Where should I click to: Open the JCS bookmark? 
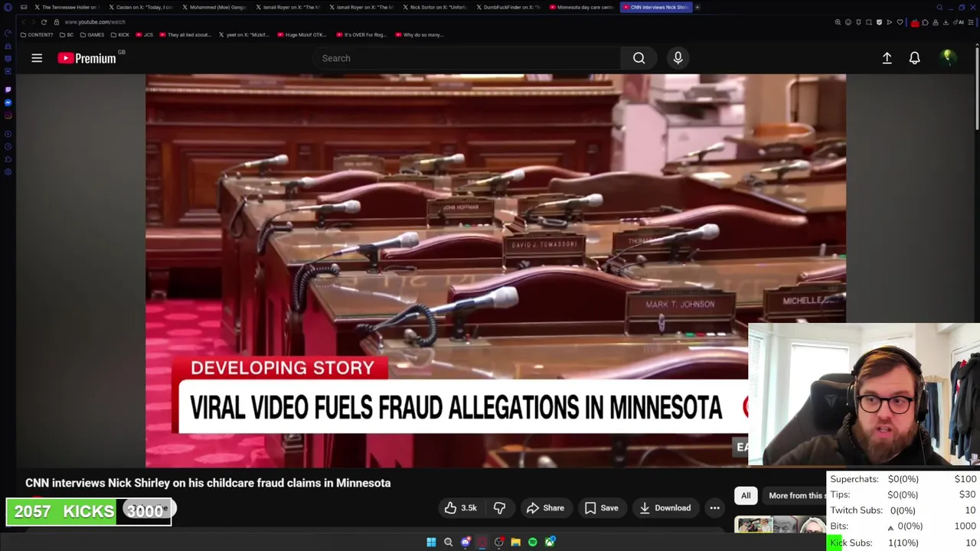tap(144, 34)
